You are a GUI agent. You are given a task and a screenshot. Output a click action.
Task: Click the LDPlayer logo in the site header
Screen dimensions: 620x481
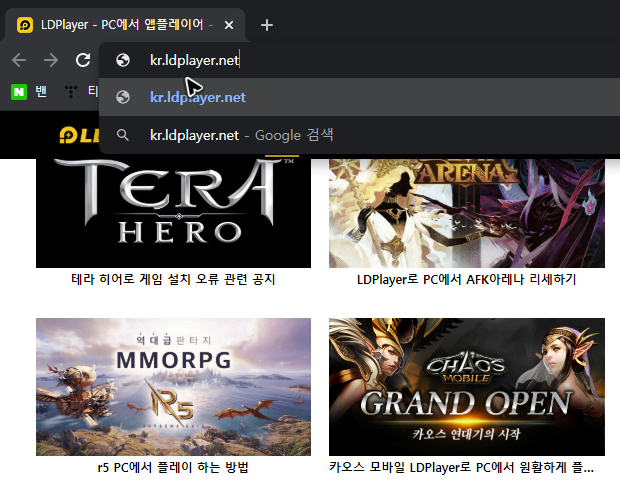(x=79, y=135)
